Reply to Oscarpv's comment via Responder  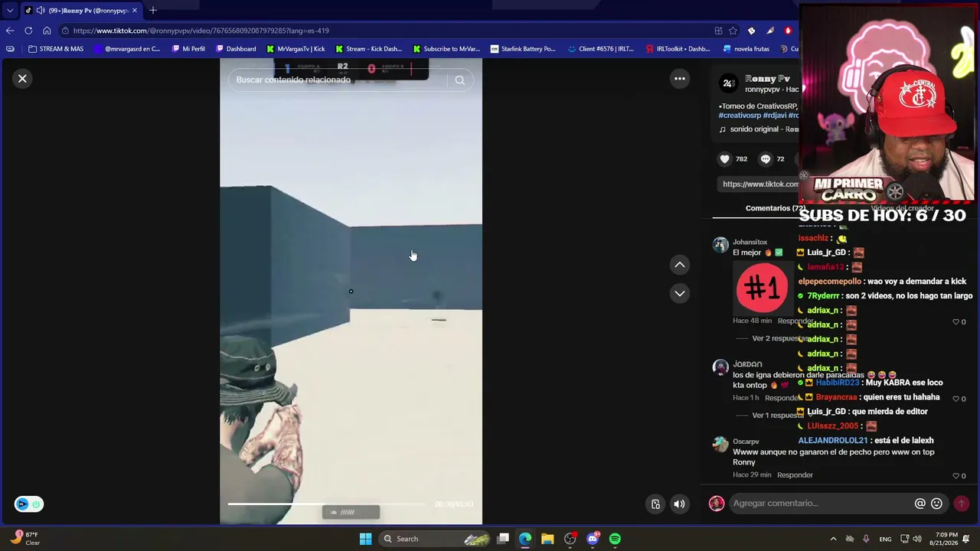coord(795,475)
